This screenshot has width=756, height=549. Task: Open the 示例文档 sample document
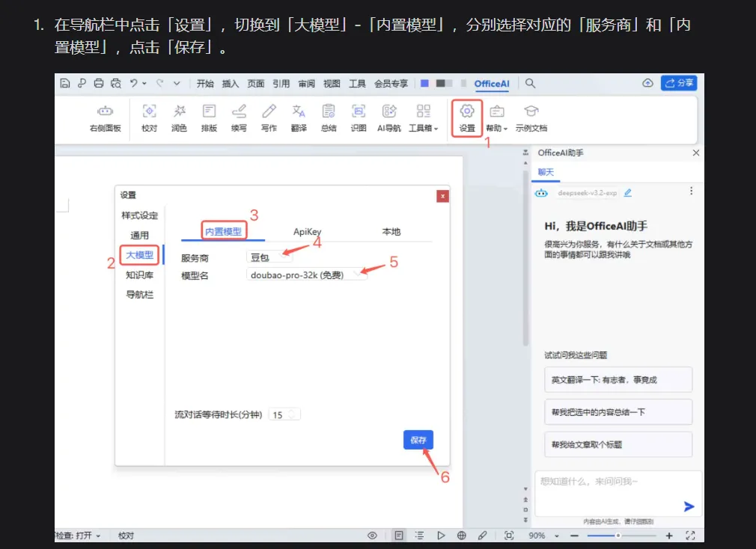(x=531, y=118)
